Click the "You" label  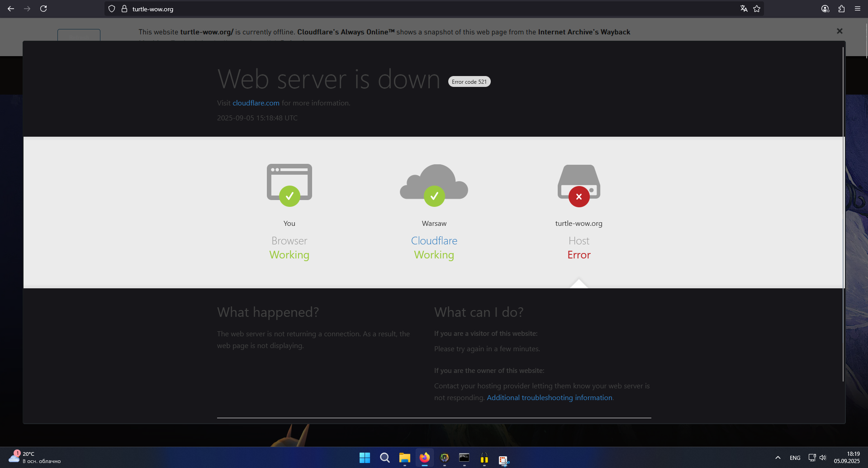click(289, 224)
